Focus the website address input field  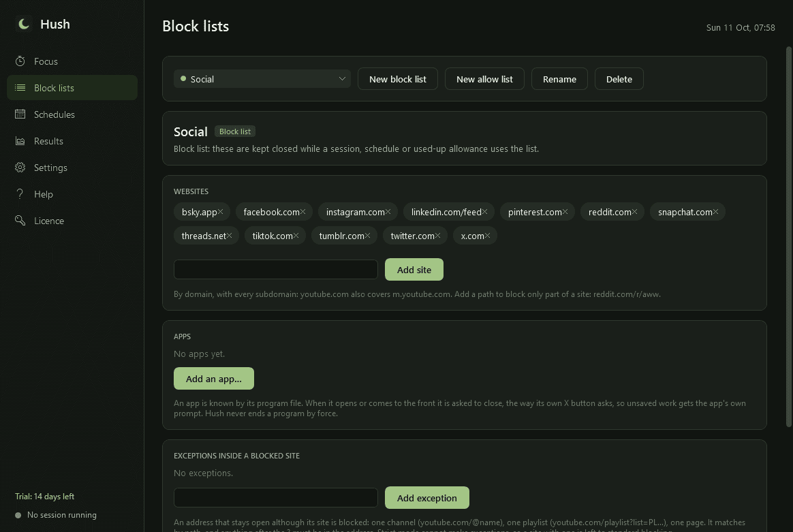pyautogui.click(x=276, y=270)
